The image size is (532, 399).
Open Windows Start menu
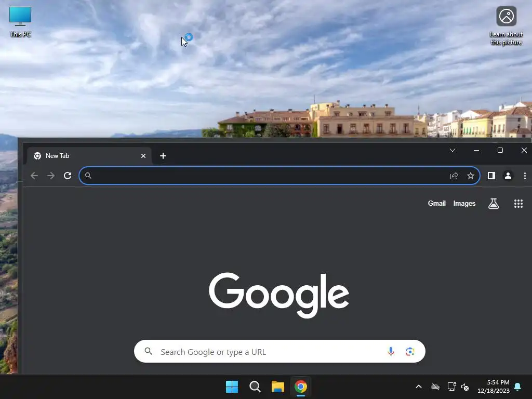point(232,387)
